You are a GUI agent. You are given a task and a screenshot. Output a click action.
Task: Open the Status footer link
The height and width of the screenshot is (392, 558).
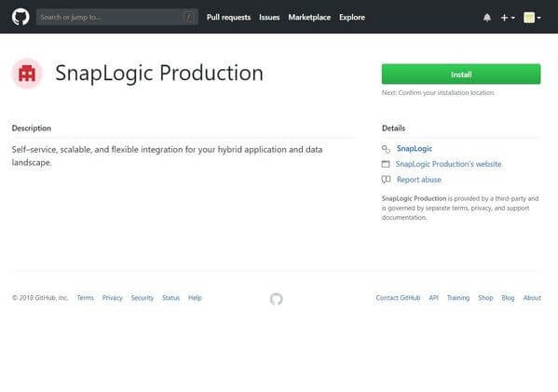click(x=170, y=298)
